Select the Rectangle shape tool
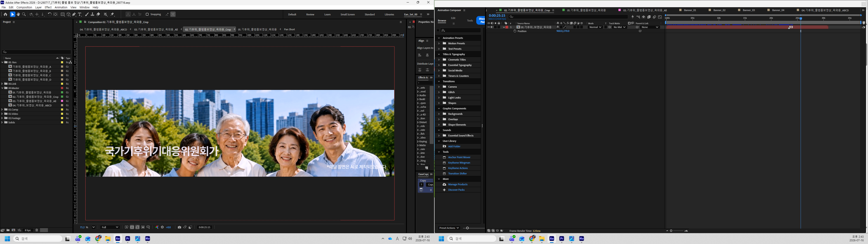Image resolution: width=868 pixels, height=244 pixels. pos(63,14)
